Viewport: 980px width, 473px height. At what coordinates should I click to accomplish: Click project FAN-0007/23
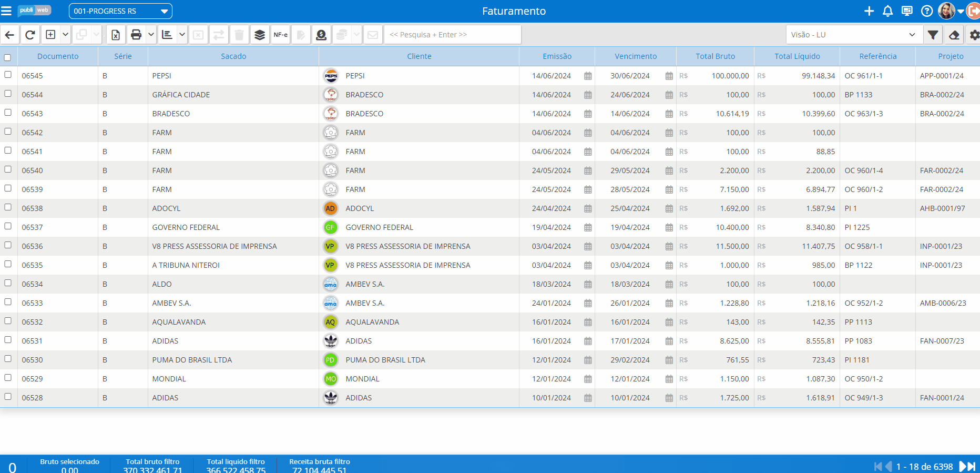[942, 341]
